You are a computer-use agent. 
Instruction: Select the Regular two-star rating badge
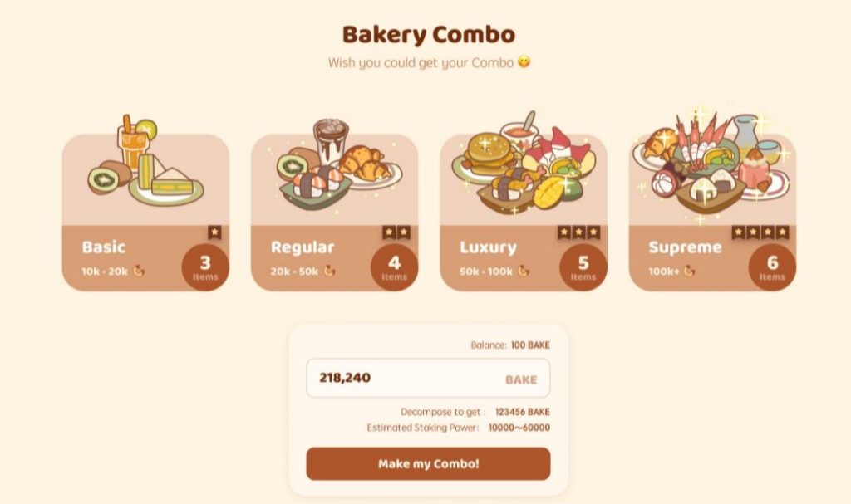click(x=396, y=232)
